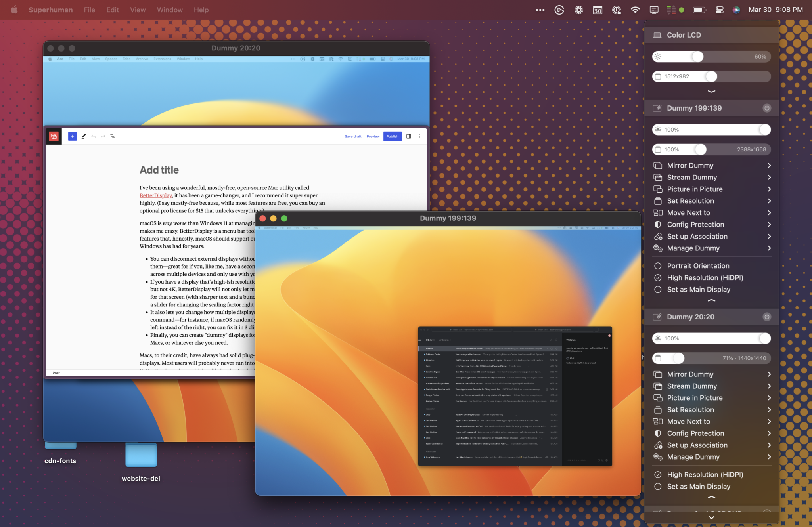Open the block inserter in the editor

(73, 136)
